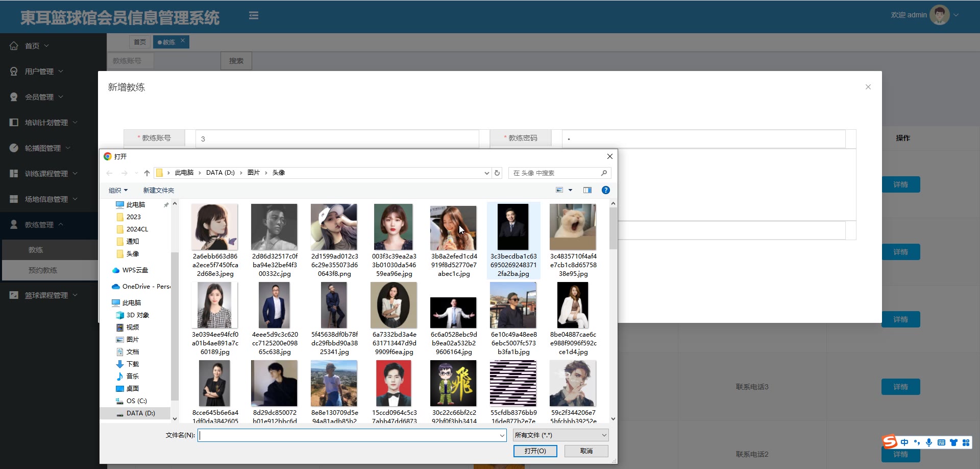Open the file name combo box dropdown
The image size is (980, 469).
[x=502, y=435]
